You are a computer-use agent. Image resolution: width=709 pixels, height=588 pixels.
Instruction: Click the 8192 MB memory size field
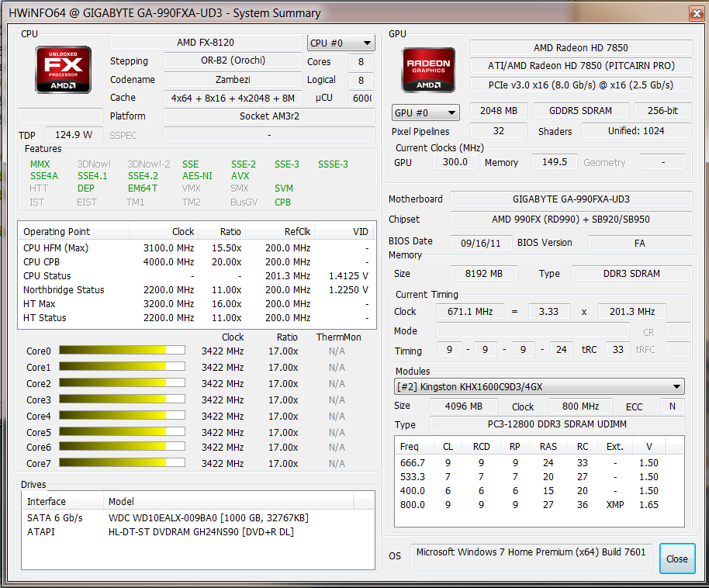pyautogui.click(x=484, y=274)
